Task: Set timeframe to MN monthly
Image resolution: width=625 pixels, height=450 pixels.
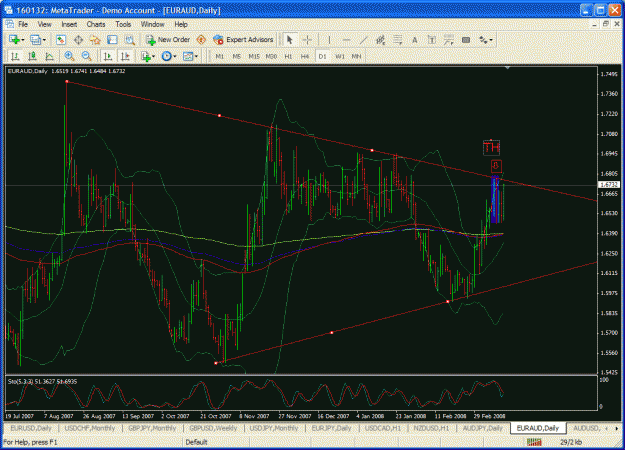Action: (x=356, y=56)
